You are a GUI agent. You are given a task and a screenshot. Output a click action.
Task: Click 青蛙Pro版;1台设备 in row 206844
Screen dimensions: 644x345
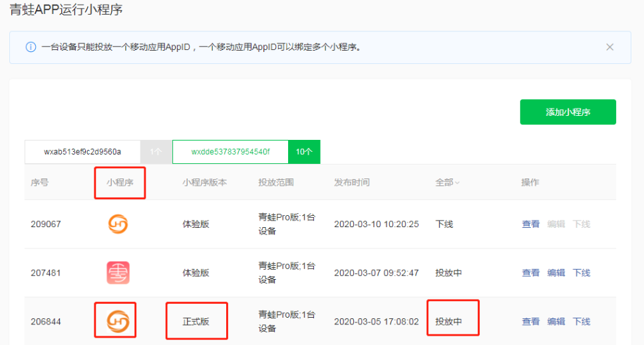pyautogui.click(x=287, y=322)
